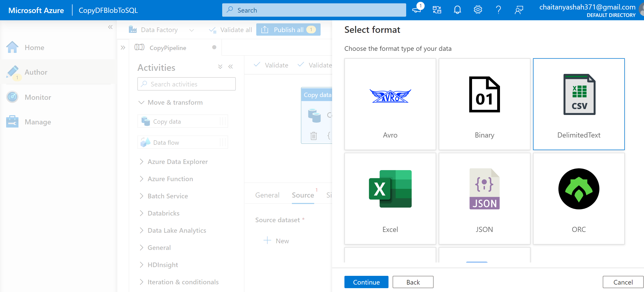
Task: Click the Data flow activity icon
Action: point(146,142)
